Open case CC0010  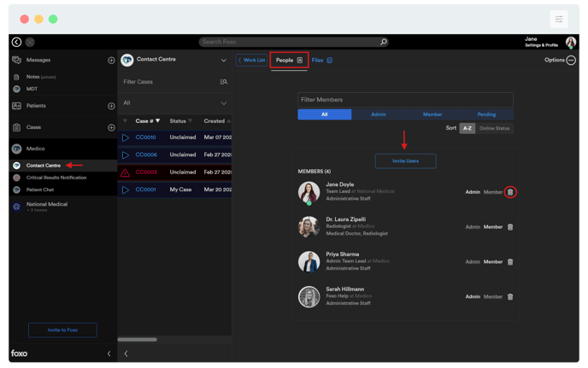(145, 137)
